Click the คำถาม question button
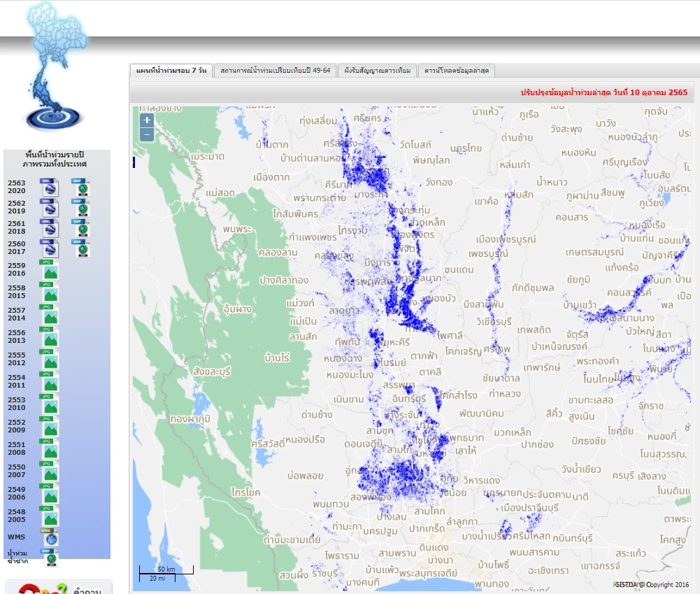Screen dimensions: 700x594 point(59,588)
